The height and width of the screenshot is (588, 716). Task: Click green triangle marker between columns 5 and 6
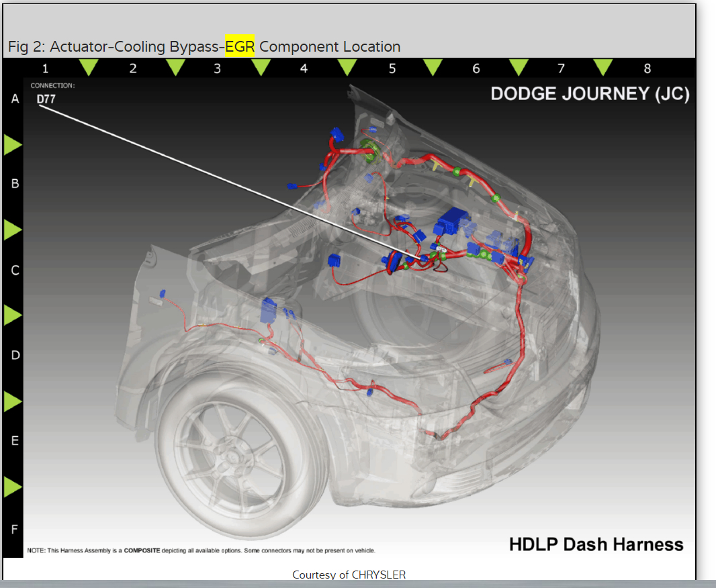(433, 66)
